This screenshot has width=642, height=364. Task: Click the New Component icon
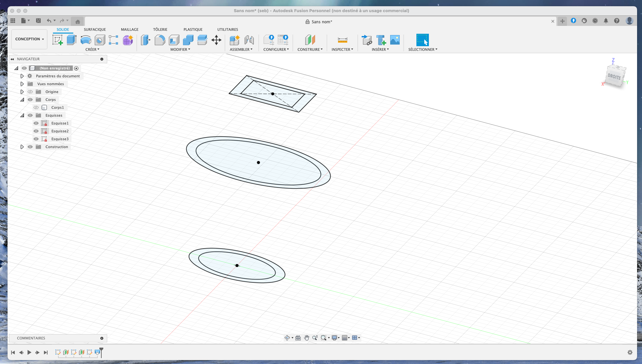234,40
